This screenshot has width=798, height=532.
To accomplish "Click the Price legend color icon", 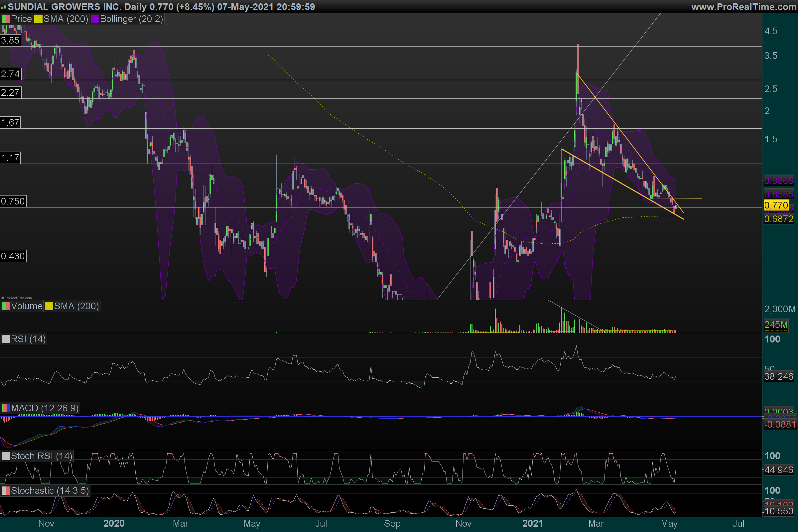I will point(6,19).
